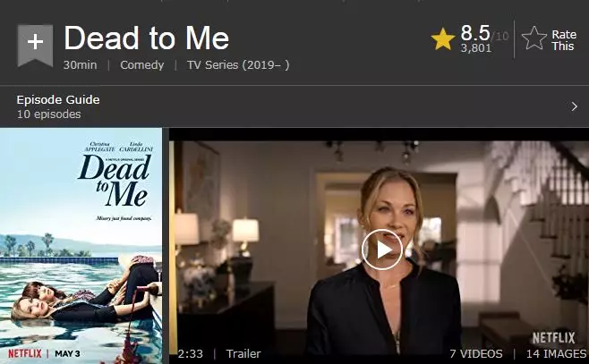Image resolution: width=589 pixels, height=364 pixels.
Task: Open the 3,801 ratings count
Action: pos(476,48)
